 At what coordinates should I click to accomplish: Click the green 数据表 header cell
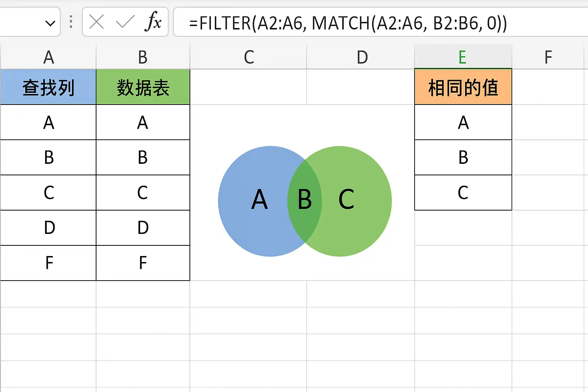[143, 87]
